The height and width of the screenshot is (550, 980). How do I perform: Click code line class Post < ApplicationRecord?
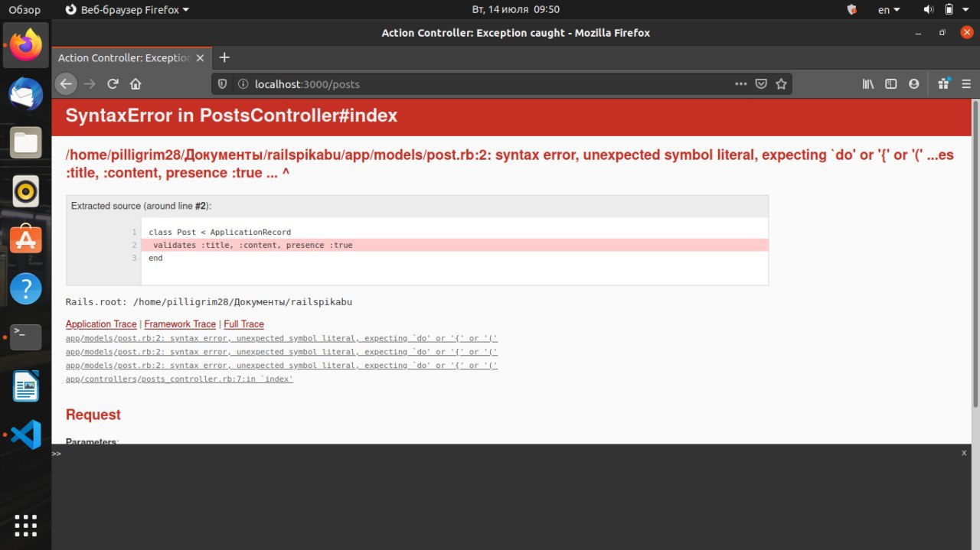220,232
